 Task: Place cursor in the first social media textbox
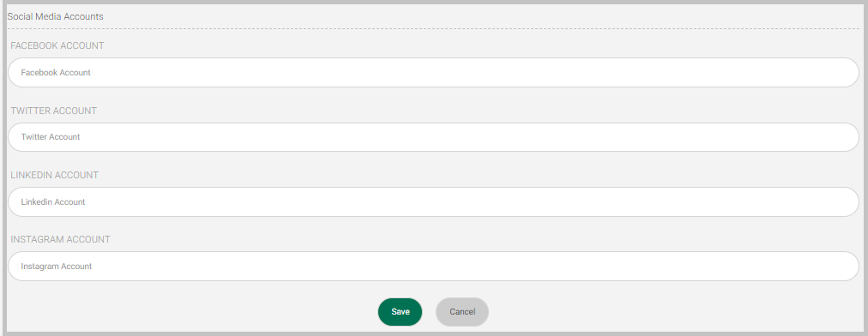tap(433, 73)
